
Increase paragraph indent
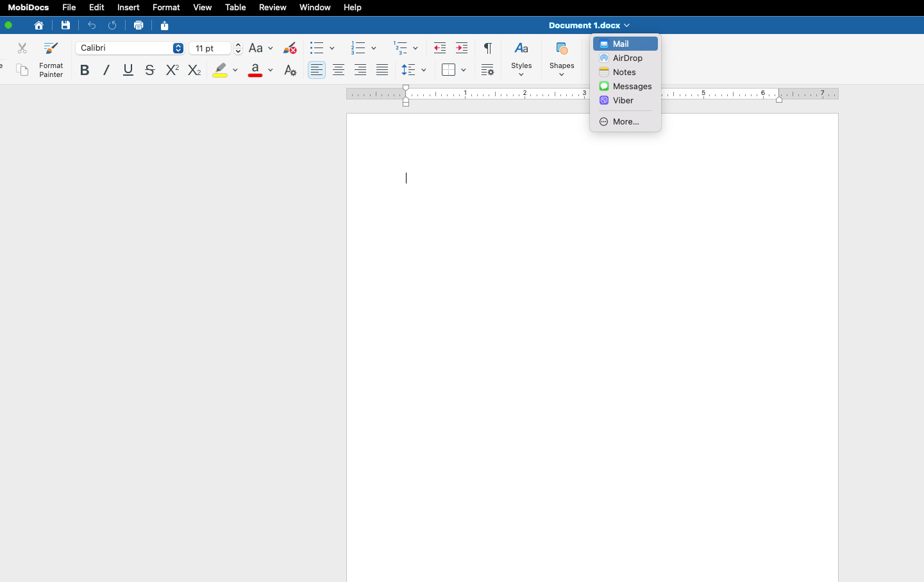pos(462,47)
